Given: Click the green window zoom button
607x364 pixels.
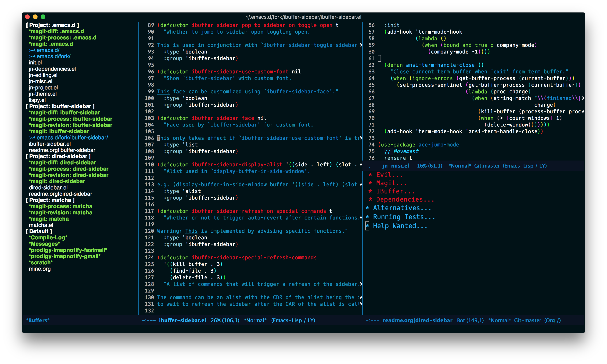Looking at the screenshot, I should click(43, 17).
